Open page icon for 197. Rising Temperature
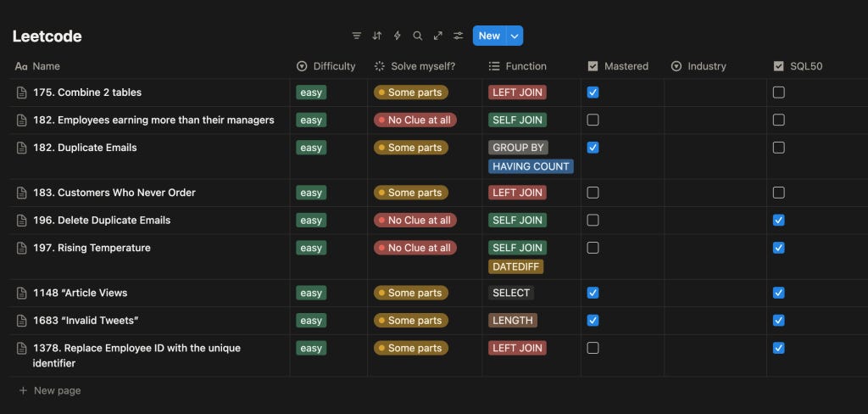The height and width of the screenshot is (414, 868). [x=21, y=249]
